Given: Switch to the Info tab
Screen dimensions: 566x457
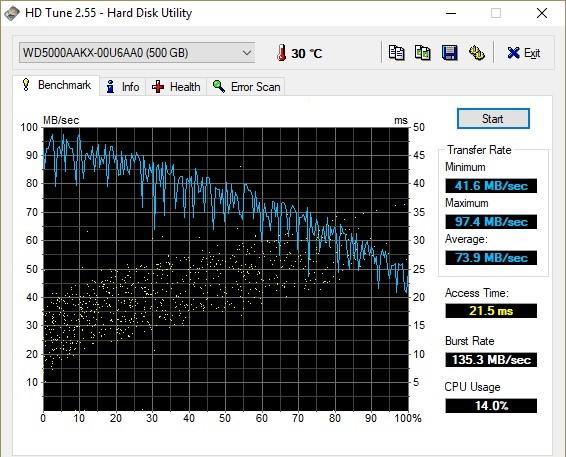Looking at the screenshot, I should (x=123, y=87).
